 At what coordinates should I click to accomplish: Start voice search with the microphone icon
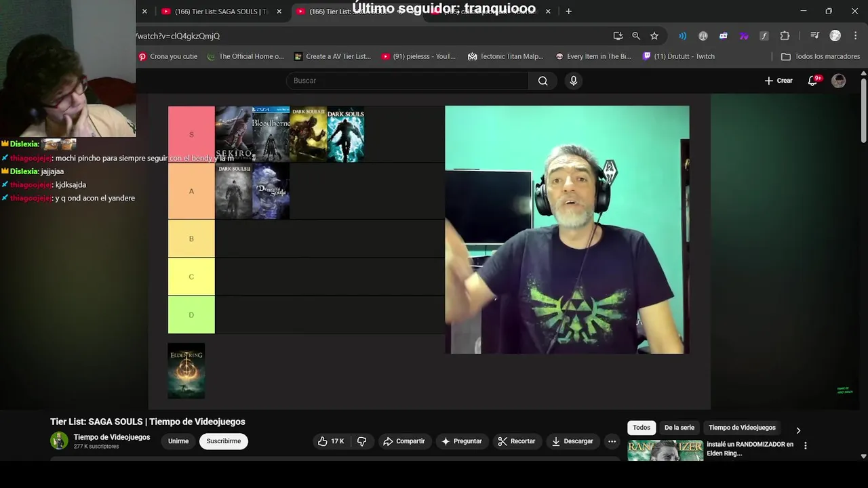[x=574, y=81]
